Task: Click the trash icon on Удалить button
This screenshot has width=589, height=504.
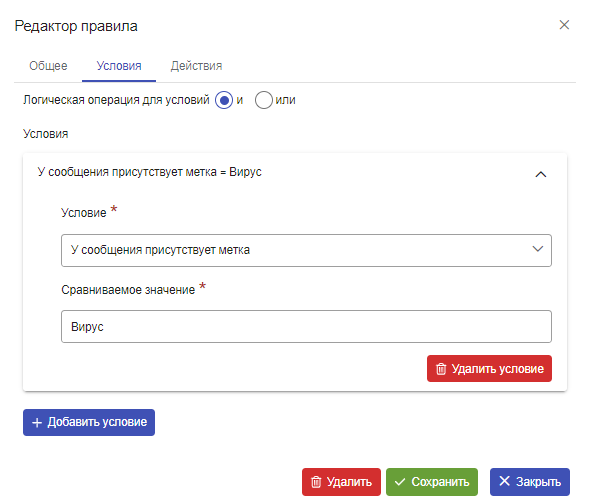Action: [316, 482]
